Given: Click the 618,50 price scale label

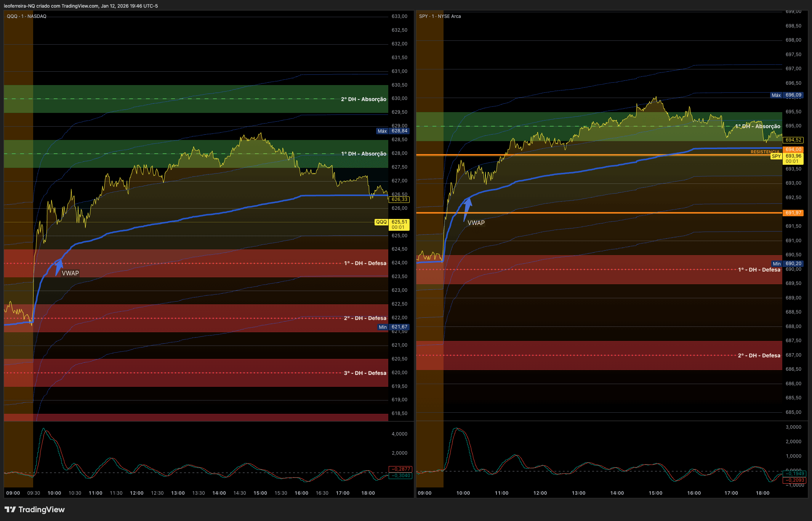Looking at the screenshot, I should pyautogui.click(x=399, y=413).
